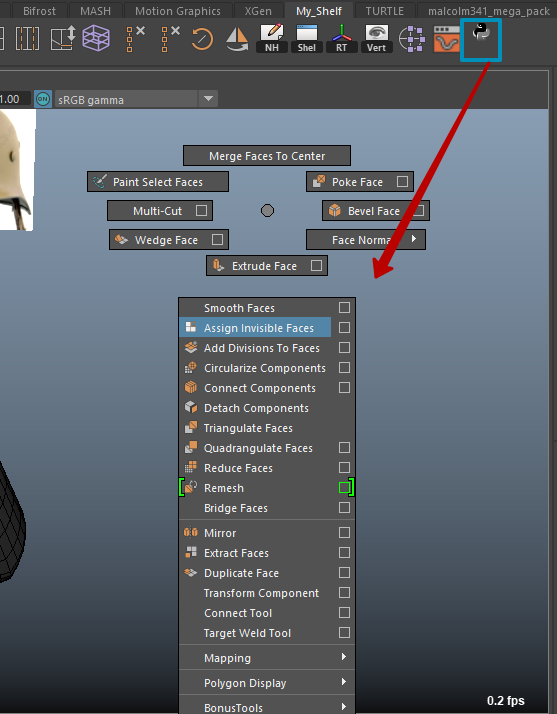
Task: Click the 1.00 gamma value field
Action: tap(14, 99)
